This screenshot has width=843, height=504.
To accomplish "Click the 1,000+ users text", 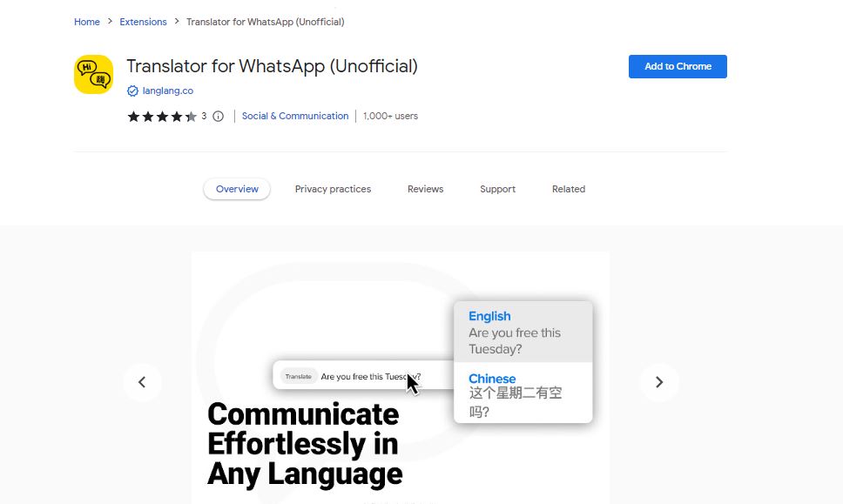I will pos(390,116).
